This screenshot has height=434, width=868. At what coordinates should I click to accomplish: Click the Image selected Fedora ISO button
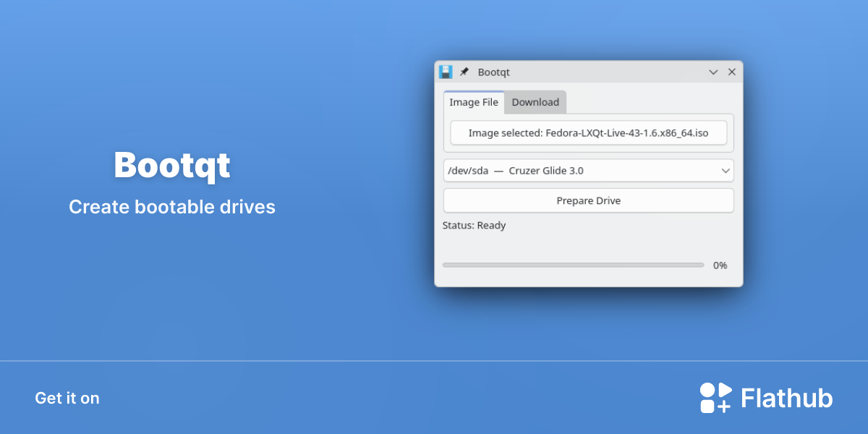coord(588,133)
